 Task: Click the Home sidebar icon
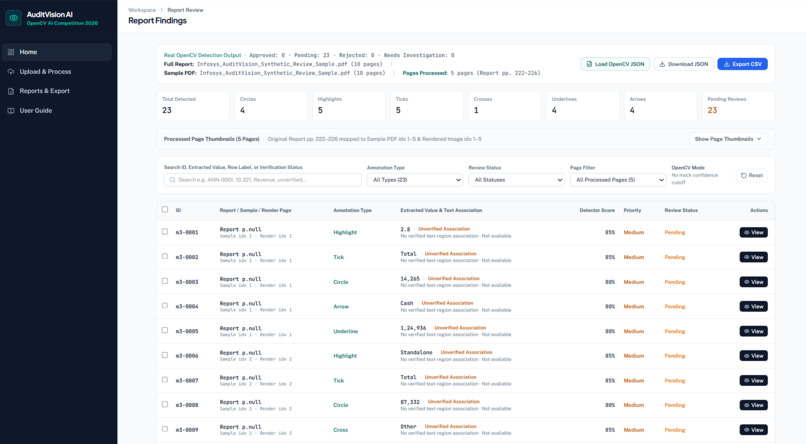[11, 52]
